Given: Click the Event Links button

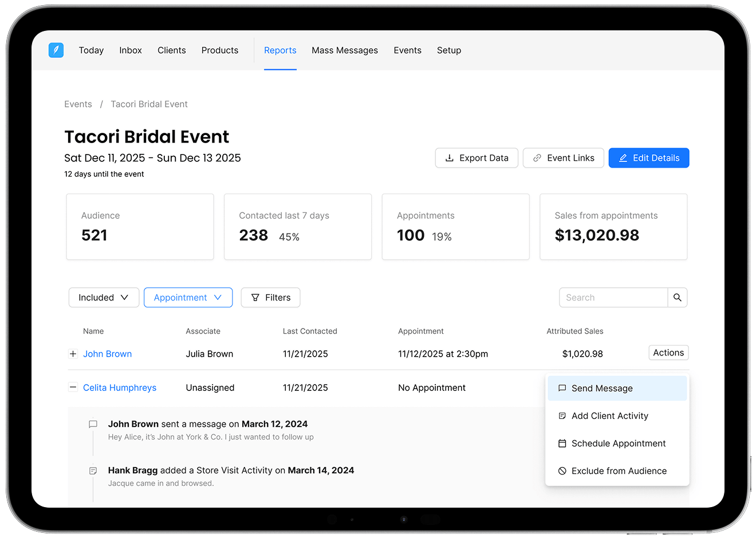Looking at the screenshot, I should [x=564, y=158].
